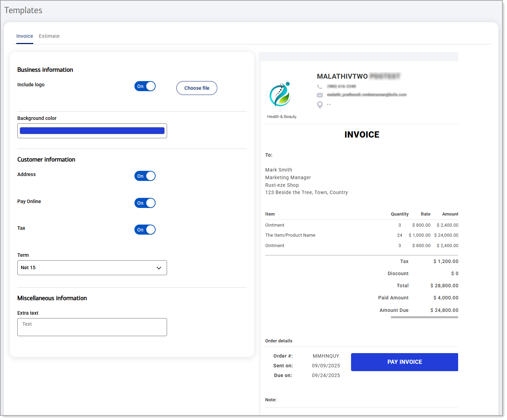Disable the Include logo toggle

(145, 86)
